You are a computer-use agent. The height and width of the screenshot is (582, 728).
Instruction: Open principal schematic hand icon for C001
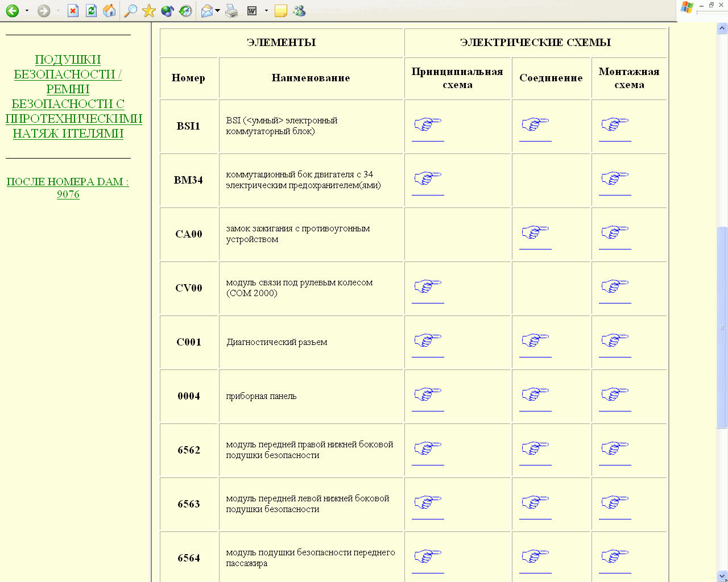428,340
